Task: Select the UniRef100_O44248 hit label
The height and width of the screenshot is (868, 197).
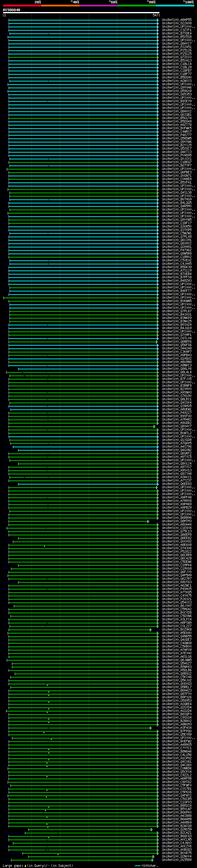Action: coord(177,349)
